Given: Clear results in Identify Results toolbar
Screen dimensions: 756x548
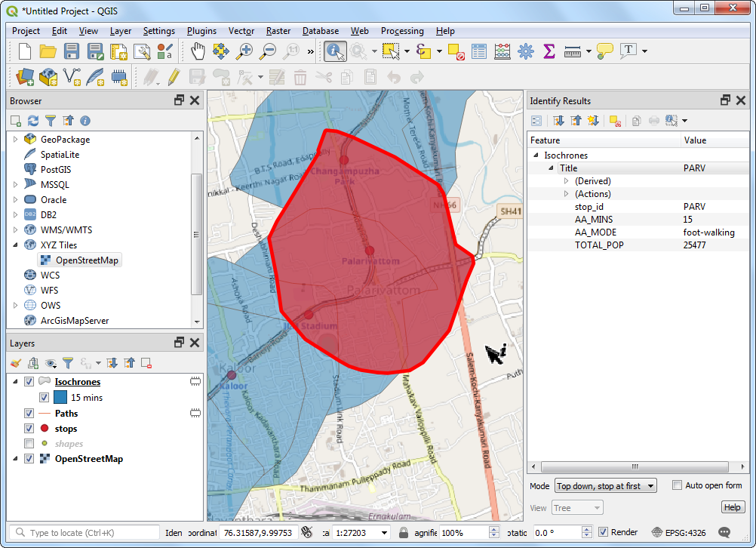Looking at the screenshot, I should click(615, 121).
